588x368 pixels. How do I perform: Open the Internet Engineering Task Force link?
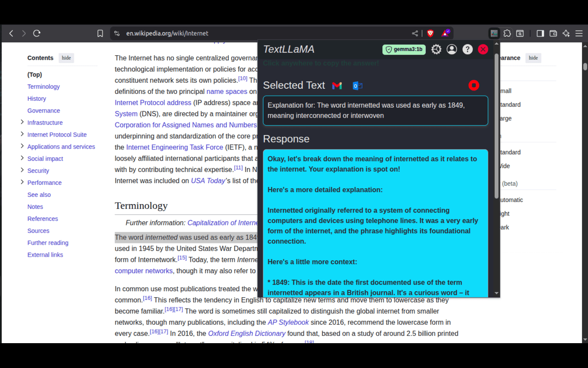[x=175, y=147]
